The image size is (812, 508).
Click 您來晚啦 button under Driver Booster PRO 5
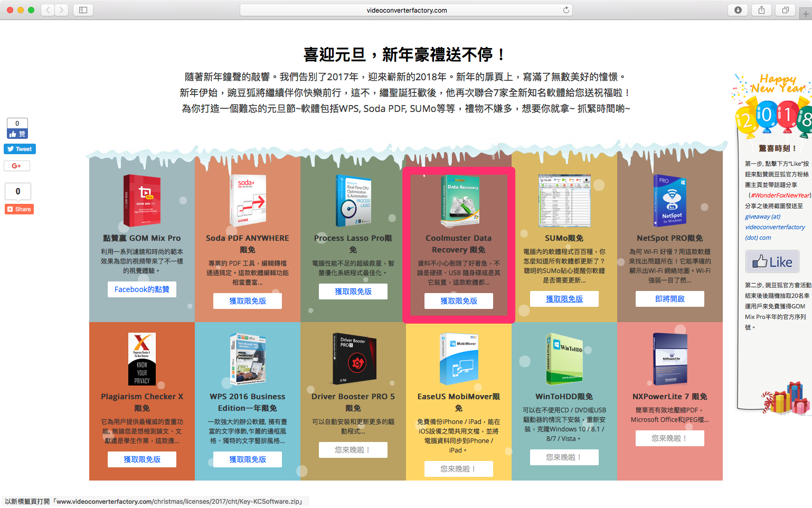click(x=353, y=450)
